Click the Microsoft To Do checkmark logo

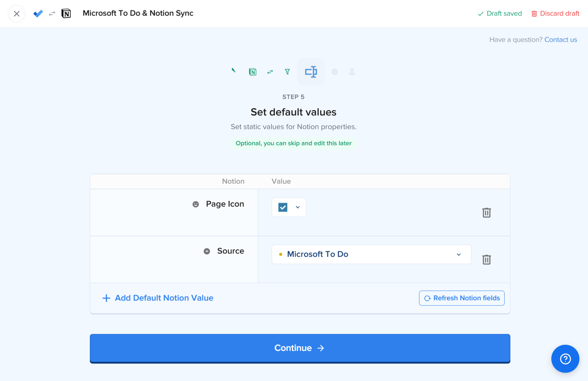pos(38,14)
